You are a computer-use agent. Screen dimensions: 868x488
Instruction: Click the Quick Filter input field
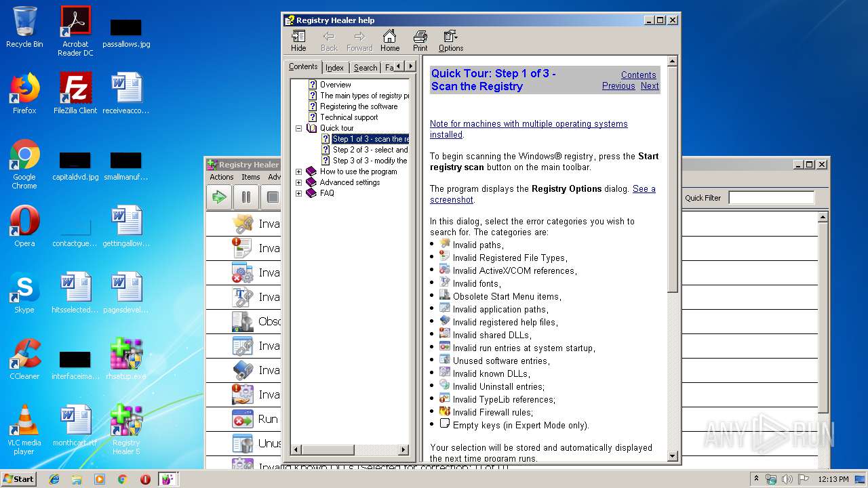(x=771, y=198)
